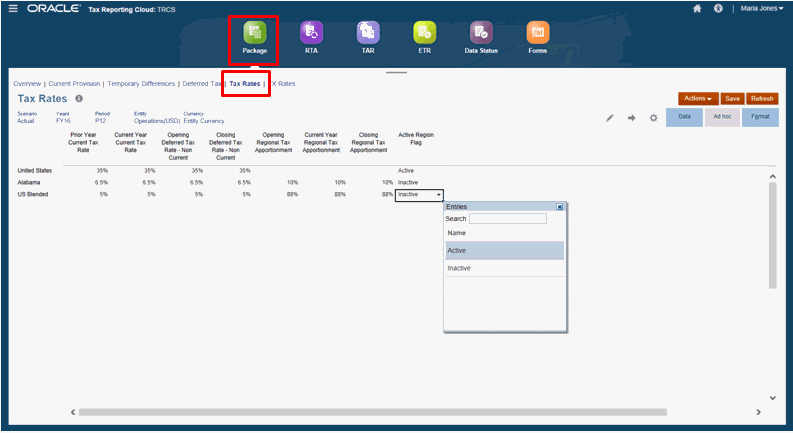This screenshot has width=793, height=433.
Task: Open the Package card icon
Action: [x=254, y=33]
